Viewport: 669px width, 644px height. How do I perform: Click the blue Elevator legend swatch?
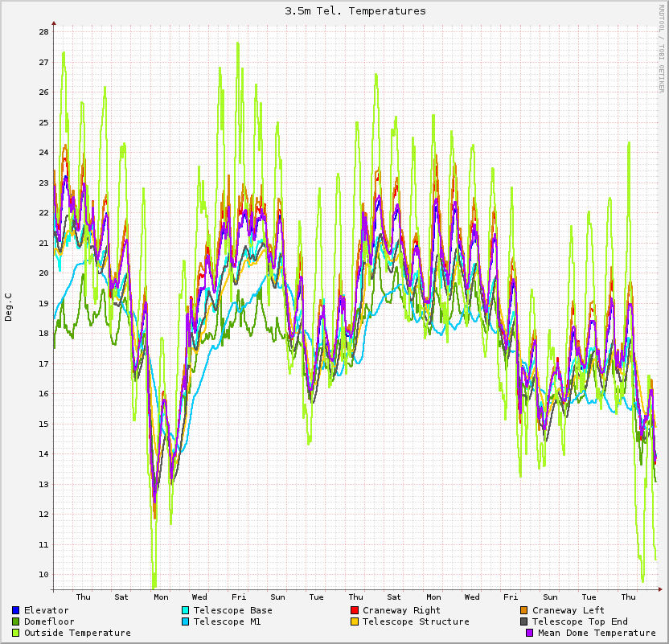click(x=16, y=610)
